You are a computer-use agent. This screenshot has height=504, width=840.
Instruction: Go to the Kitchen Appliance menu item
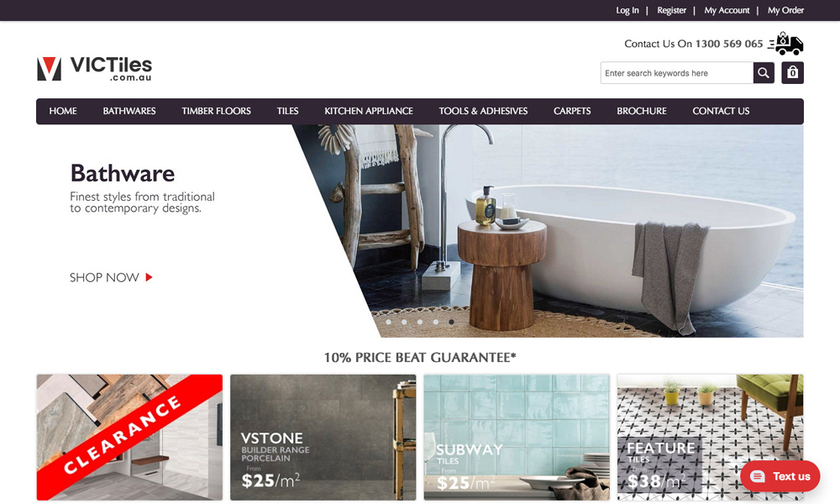[x=369, y=111]
